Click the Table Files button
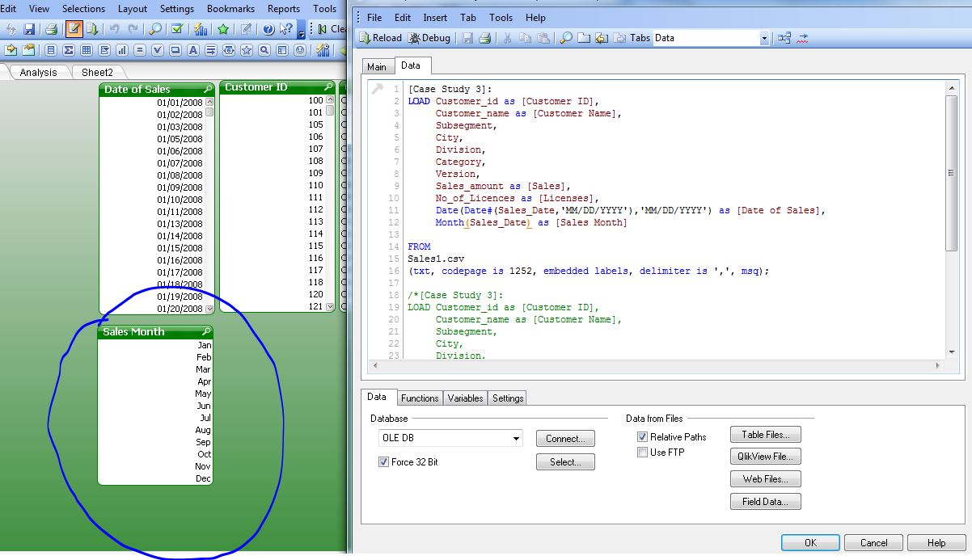Image resolution: width=972 pixels, height=560 pixels. [x=765, y=435]
